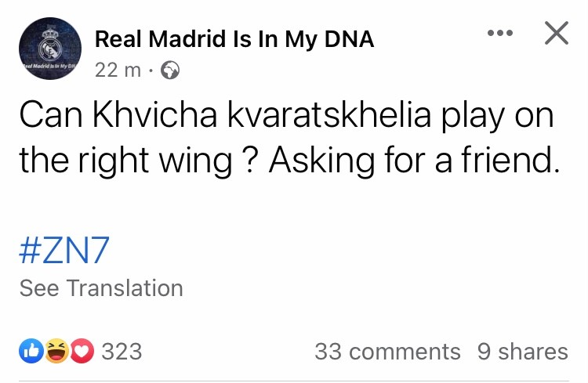View the 323 reactions count list

122,352
